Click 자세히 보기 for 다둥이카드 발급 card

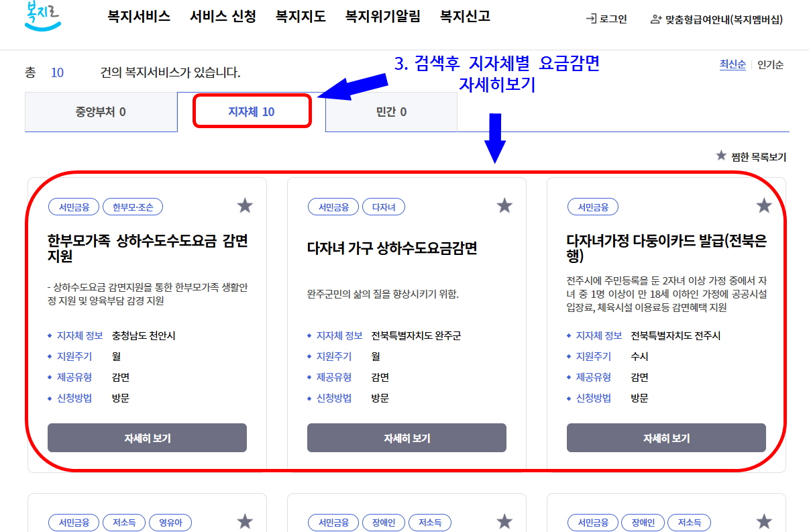[666, 438]
